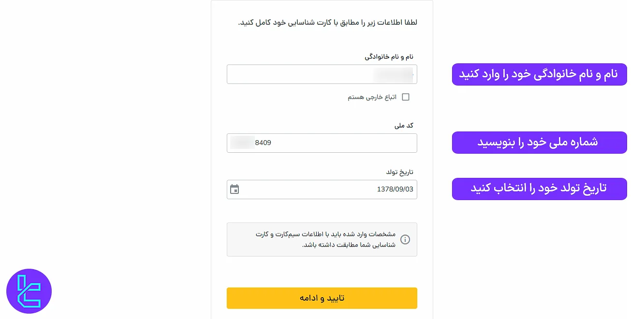The height and width of the screenshot is (319, 644).
Task: Click the purple brand logo in the bottom left
Action: click(x=29, y=291)
